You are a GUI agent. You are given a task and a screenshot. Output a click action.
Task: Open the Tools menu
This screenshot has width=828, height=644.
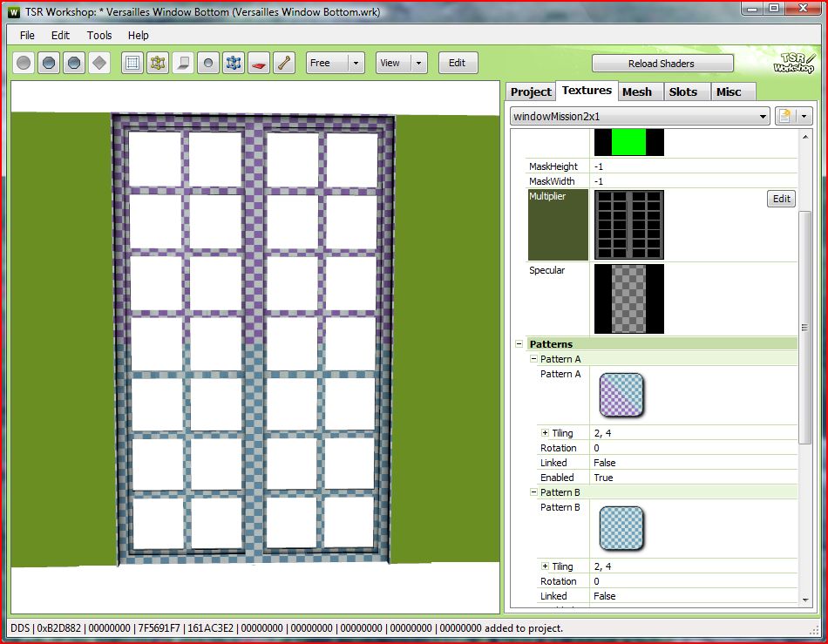point(98,35)
